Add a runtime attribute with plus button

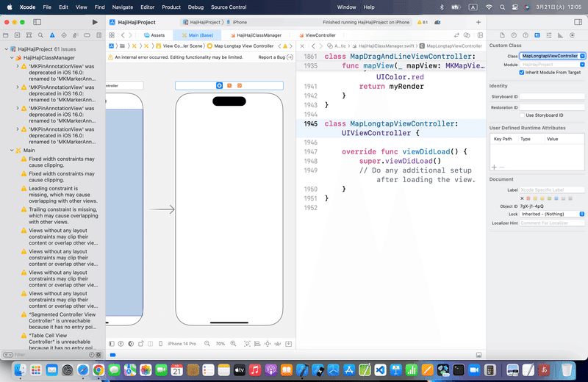point(494,167)
